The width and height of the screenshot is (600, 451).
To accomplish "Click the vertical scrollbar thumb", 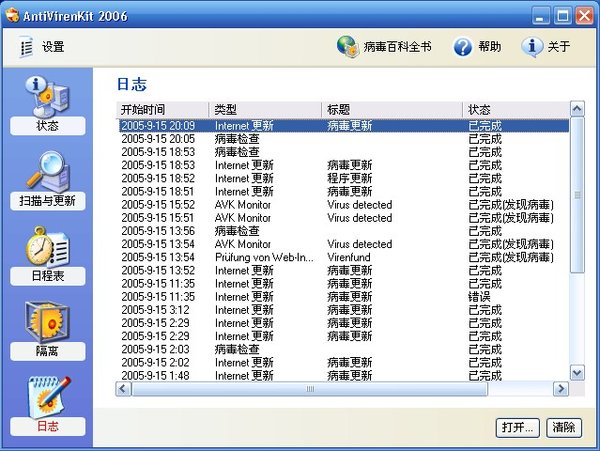I will 577,195.
